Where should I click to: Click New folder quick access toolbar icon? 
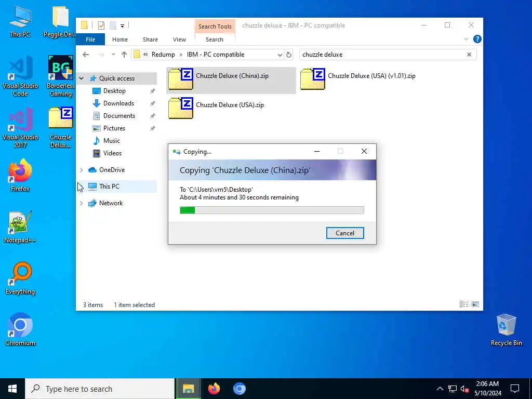click(113, 25)
